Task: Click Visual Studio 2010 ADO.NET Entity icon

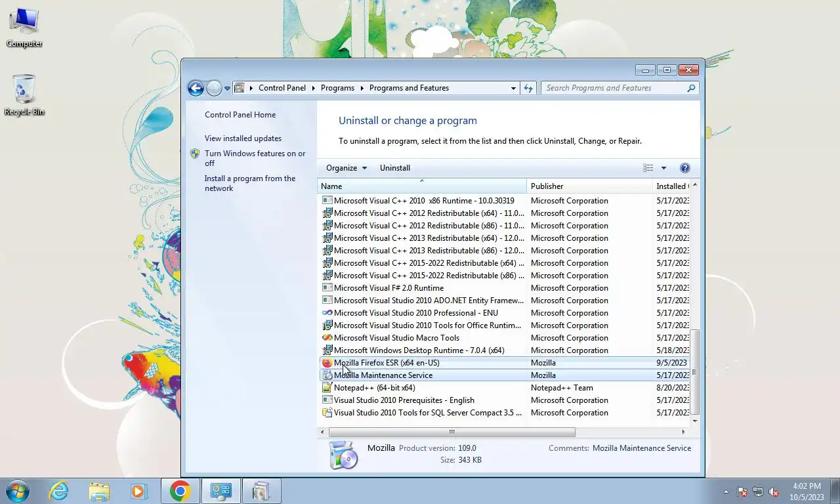Action: [x=327, y=301]
